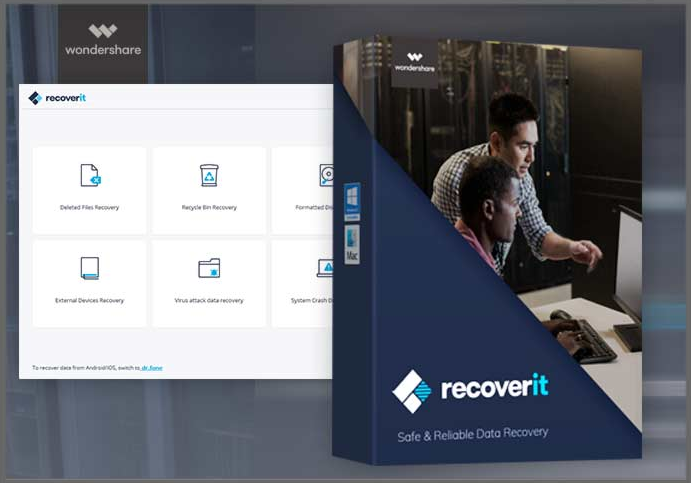Click the Windows badge on the box spine
The width and height of the screenshot is (691, 483).
pyautogui.click(x=352, y=201)
